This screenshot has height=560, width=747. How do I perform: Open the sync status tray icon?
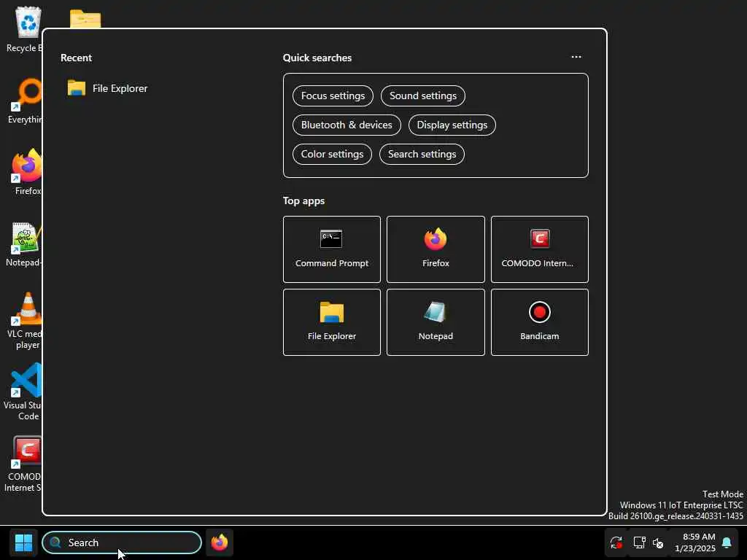616,542
